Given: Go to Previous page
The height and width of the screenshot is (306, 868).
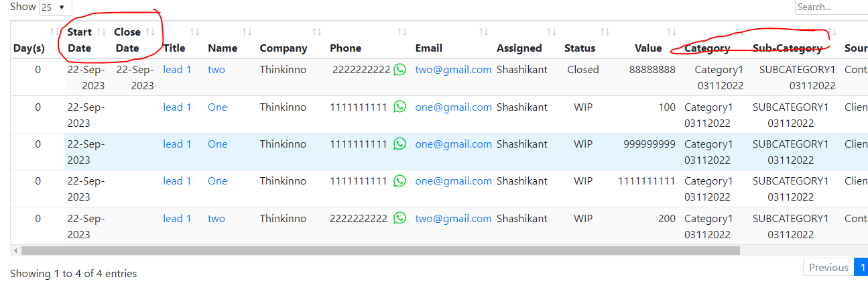Looking at the screenshot, I should pyautogui.click(x=828, y=267).
